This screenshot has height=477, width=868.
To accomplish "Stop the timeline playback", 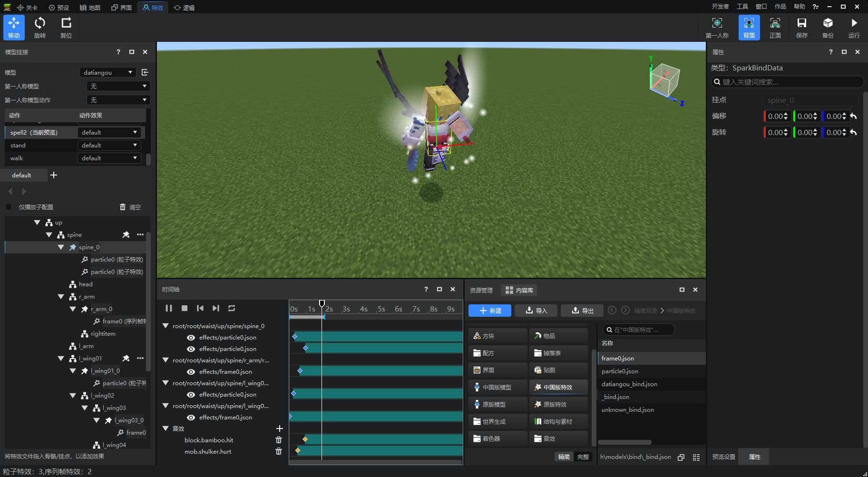I will 185,308.
